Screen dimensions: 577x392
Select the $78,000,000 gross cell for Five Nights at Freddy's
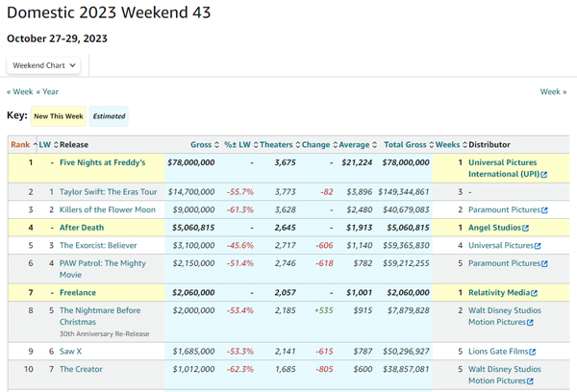(191, 162)
